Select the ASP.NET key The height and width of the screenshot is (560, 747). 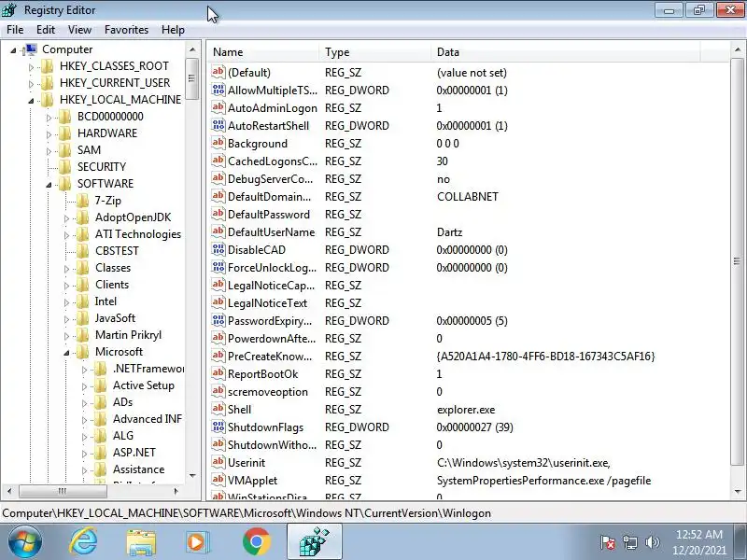tap(134, 453)
